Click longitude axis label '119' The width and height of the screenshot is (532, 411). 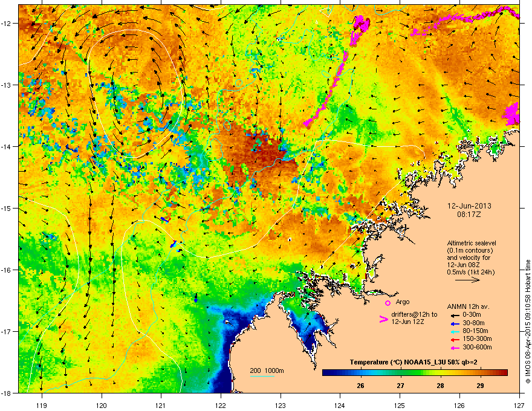(x=41, y=405)
